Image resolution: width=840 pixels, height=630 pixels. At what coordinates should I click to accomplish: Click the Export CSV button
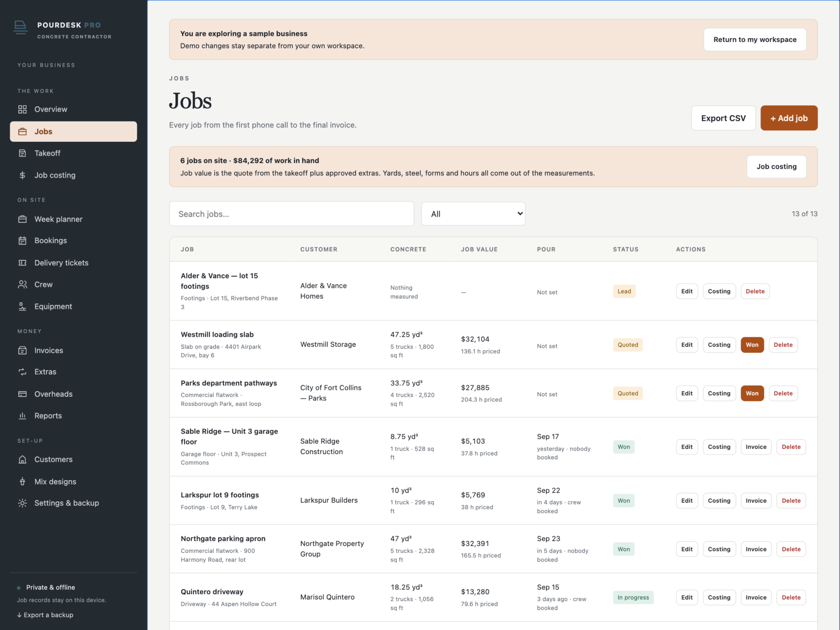coord(723,118)
